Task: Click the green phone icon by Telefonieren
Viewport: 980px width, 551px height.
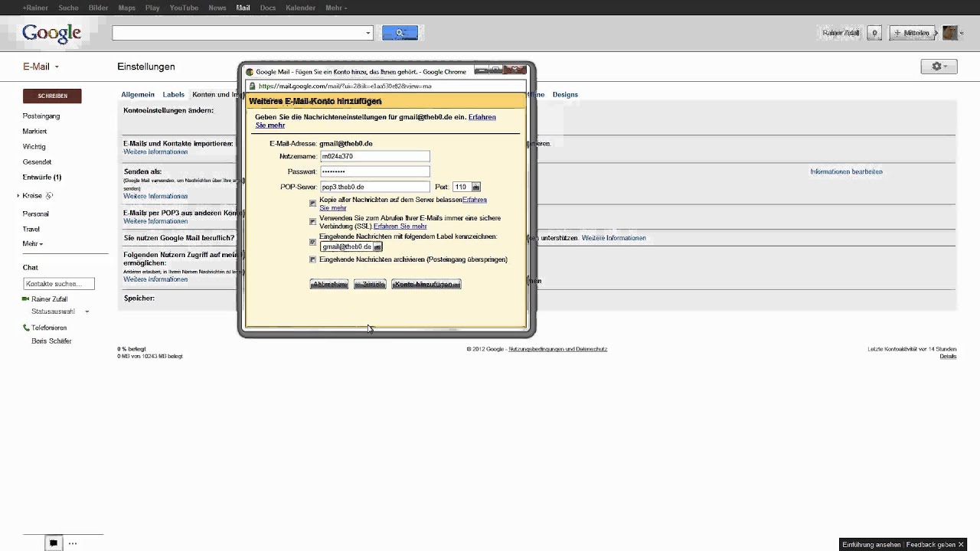Action: tap(26, 328)
